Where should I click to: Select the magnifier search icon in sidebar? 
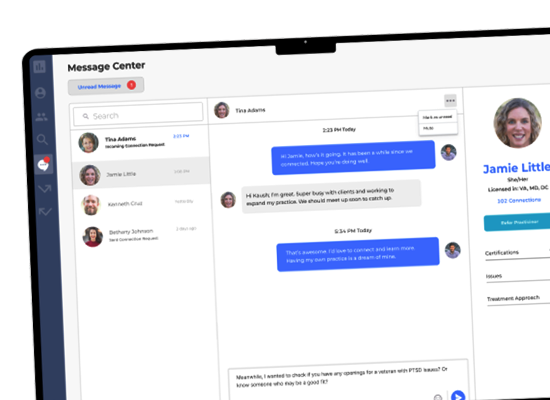(42, 140)
